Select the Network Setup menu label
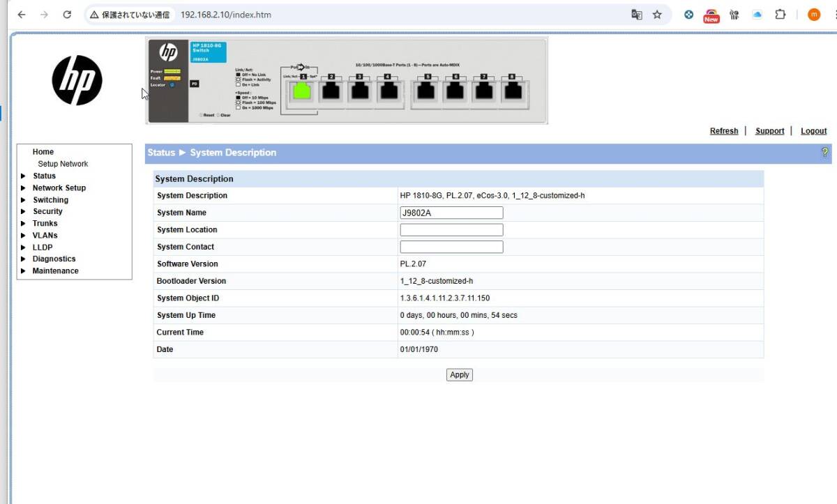837x504 pixels. point(59,188)
